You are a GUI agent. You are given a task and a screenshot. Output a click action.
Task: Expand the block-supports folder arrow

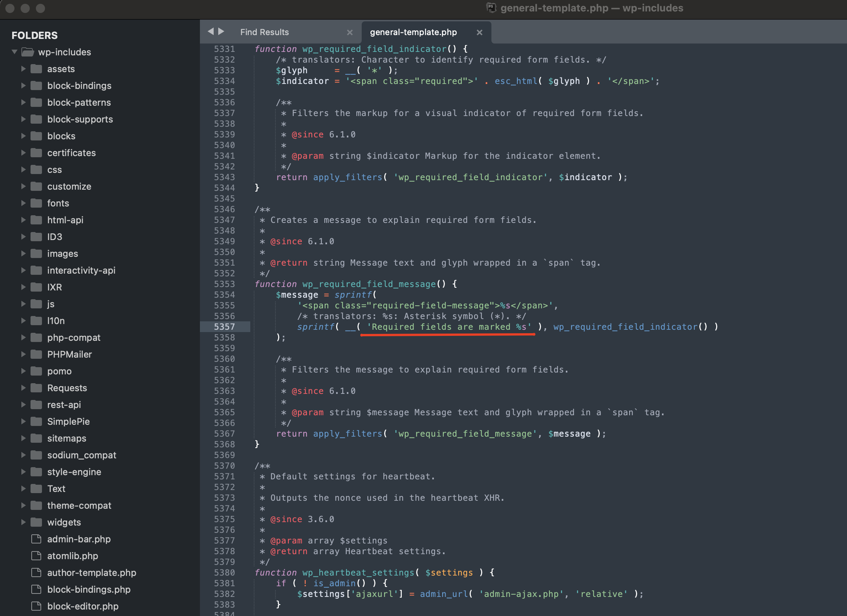(23, 119)
